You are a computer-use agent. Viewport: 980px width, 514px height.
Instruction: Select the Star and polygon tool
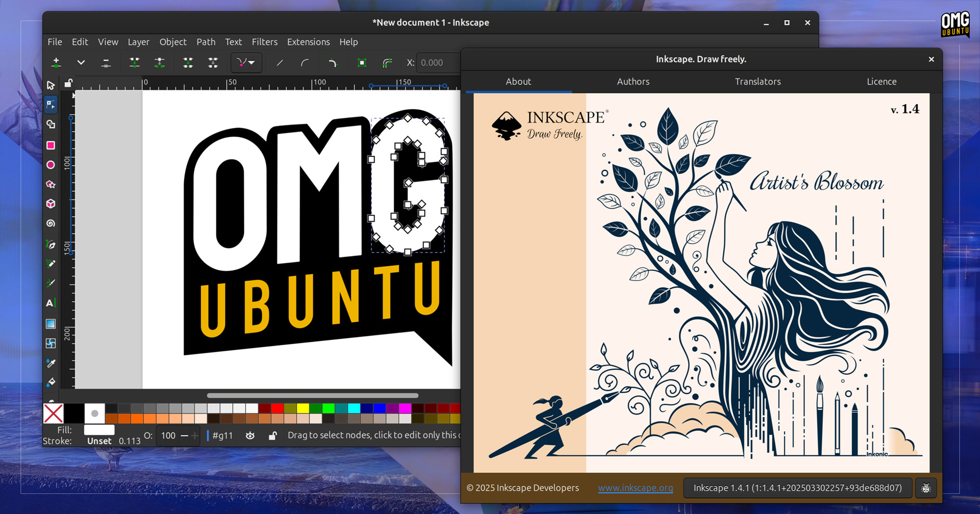click(x=51, y=184)
